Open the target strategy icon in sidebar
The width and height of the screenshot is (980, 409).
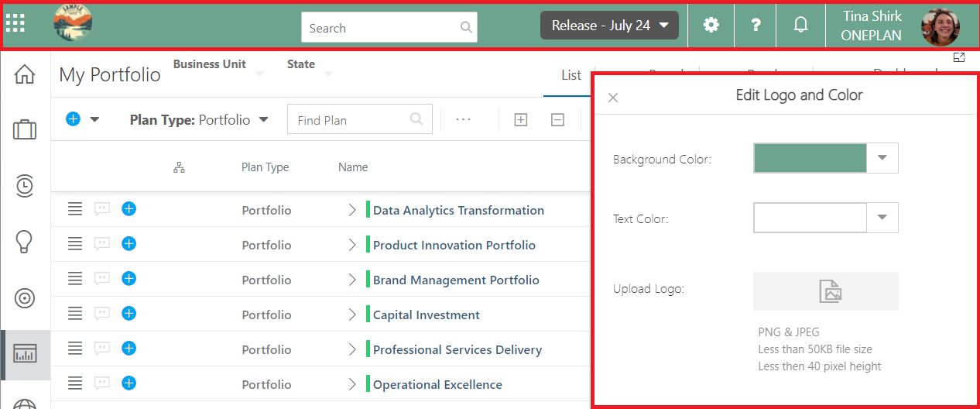(x=25, y=298)
